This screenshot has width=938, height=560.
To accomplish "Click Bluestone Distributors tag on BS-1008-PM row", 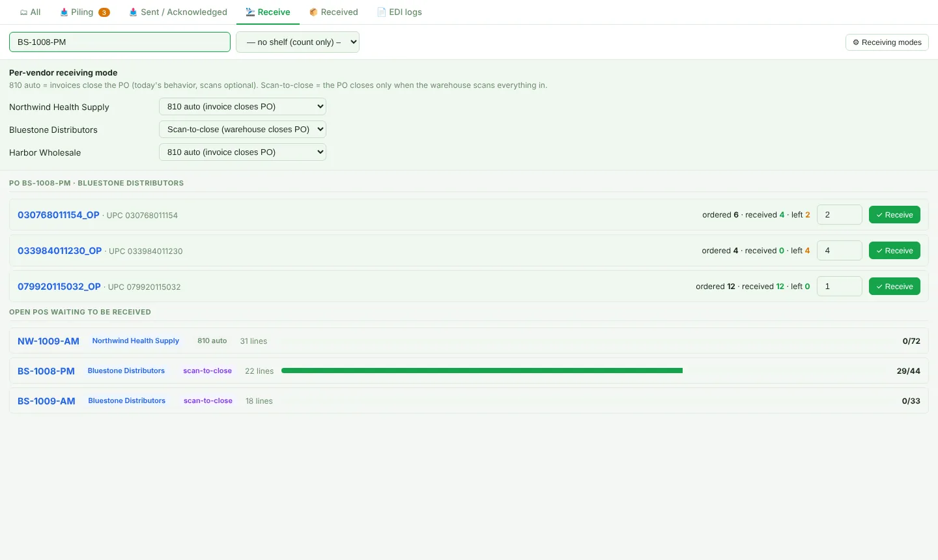I will click(x=126, y=371).
